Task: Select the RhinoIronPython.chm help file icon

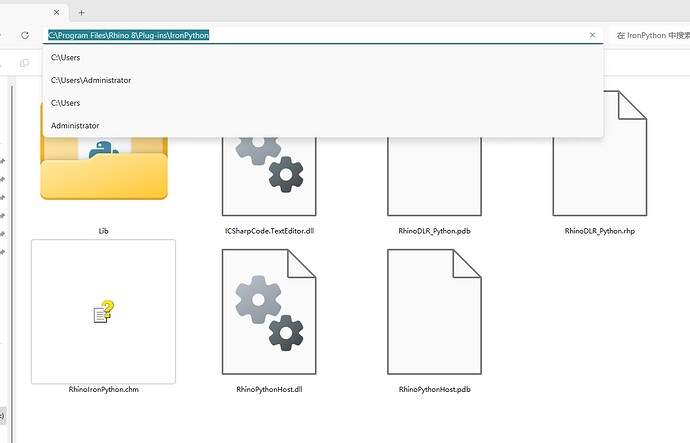Action: pyautogui.click(x=103, y=311)
